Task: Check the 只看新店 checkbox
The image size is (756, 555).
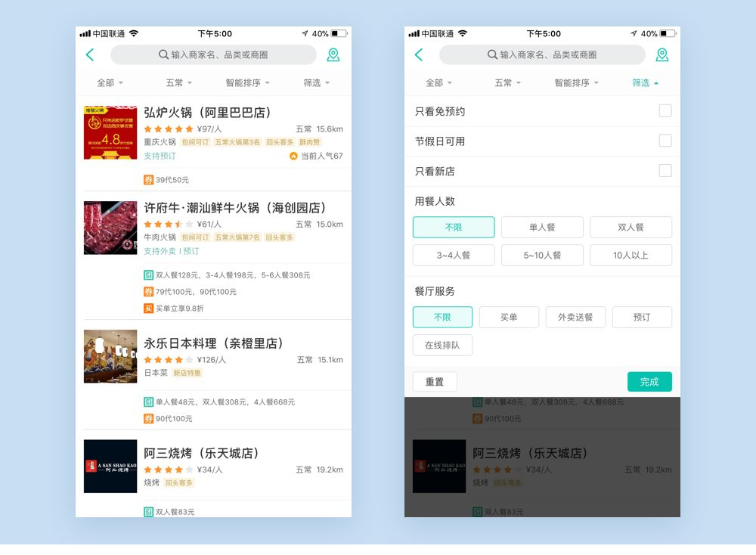Action: click(x=665, y=171)
